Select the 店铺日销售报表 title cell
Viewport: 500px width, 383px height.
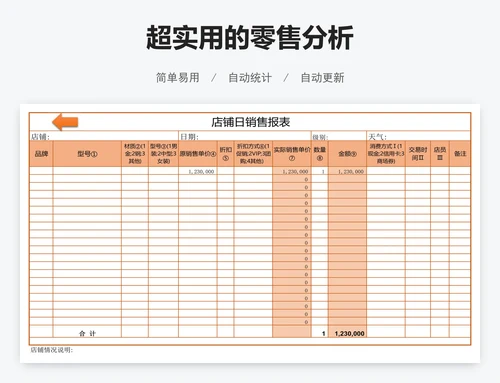[250, 122]
